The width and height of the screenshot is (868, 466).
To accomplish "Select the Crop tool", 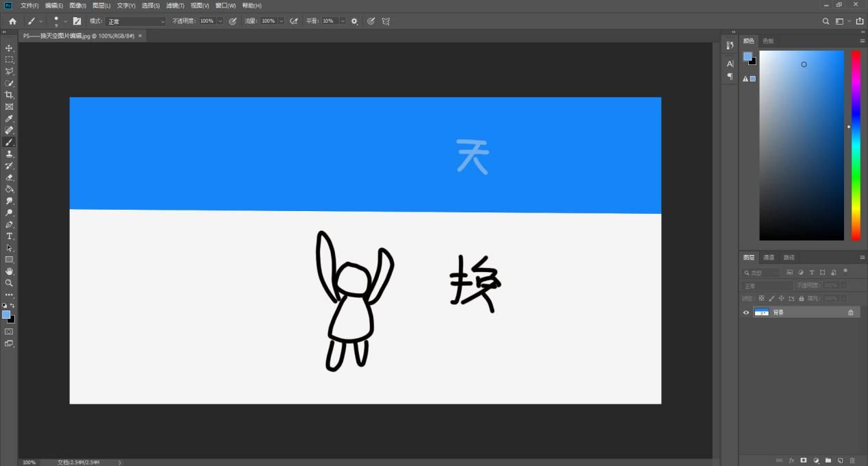I will (9, 95).
